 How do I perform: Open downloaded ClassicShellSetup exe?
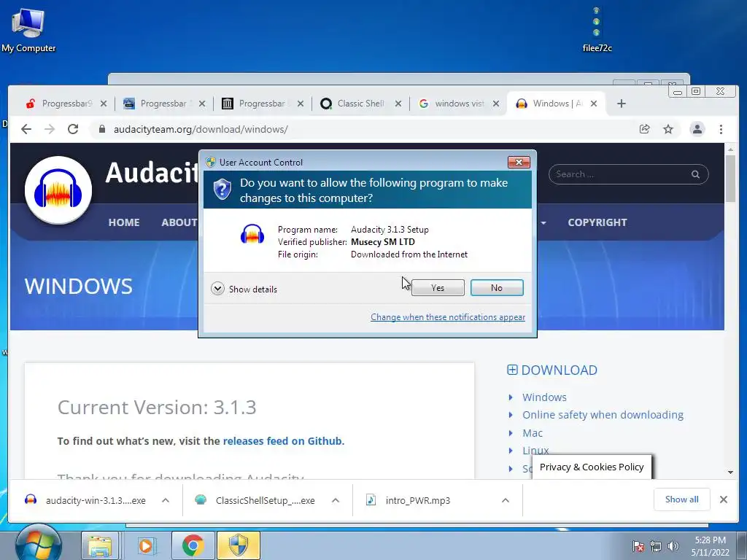coord(256,500)
